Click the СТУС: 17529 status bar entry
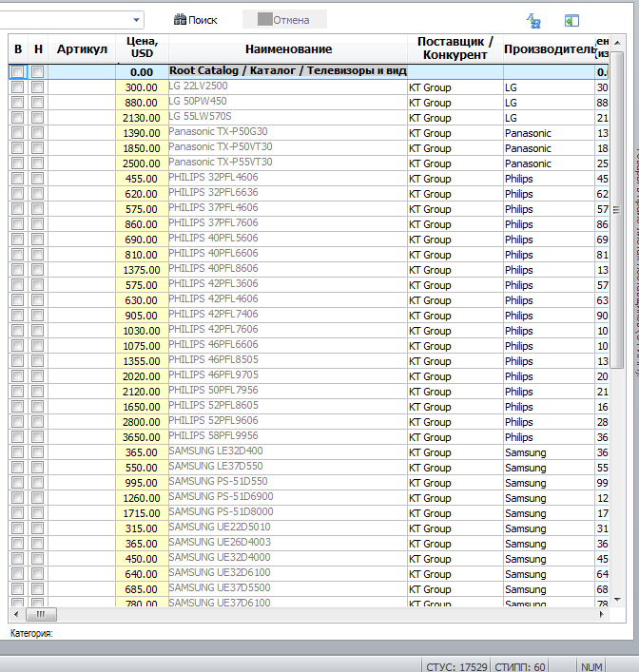Image resolution: width=639 pixels, height=672 pixels. pos(456,667)
